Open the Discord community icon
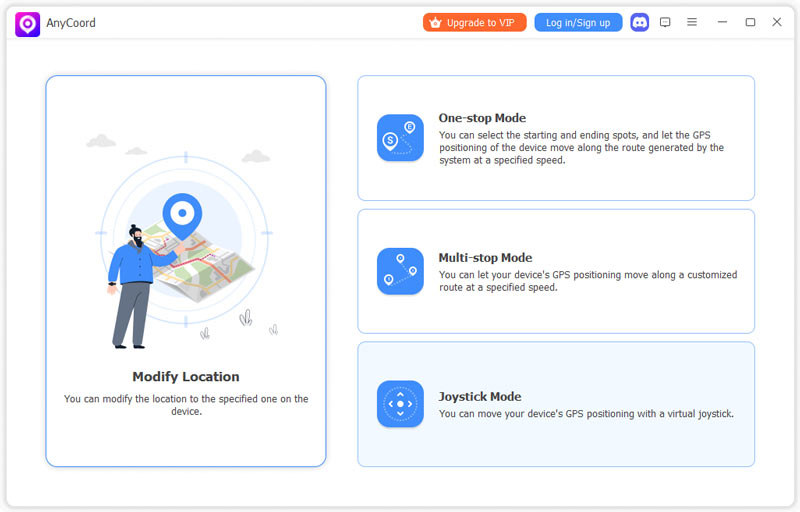 639,22
